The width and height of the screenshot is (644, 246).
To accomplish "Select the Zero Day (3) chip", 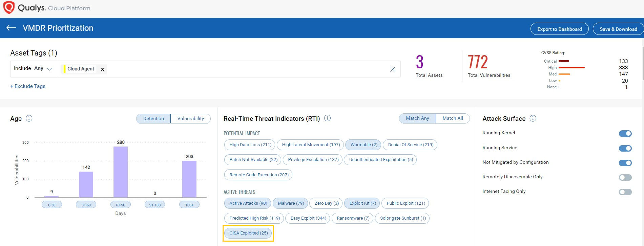I will click(326, 203).
